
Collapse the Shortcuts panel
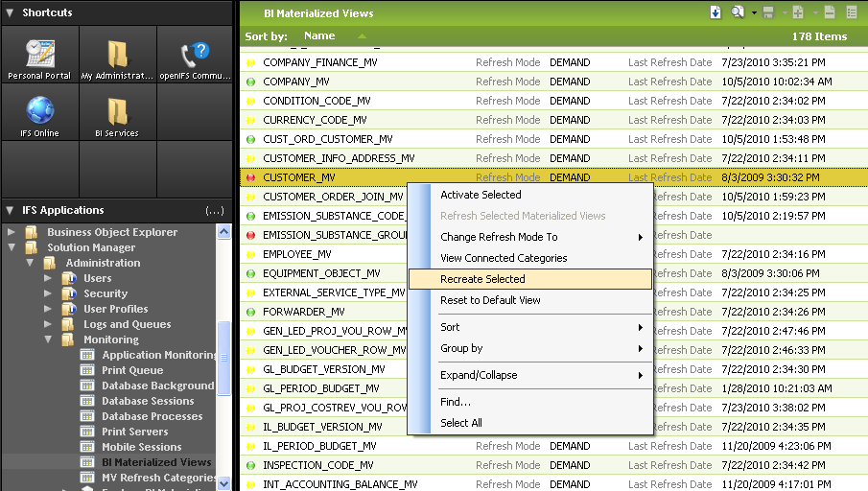coord(10,12)
